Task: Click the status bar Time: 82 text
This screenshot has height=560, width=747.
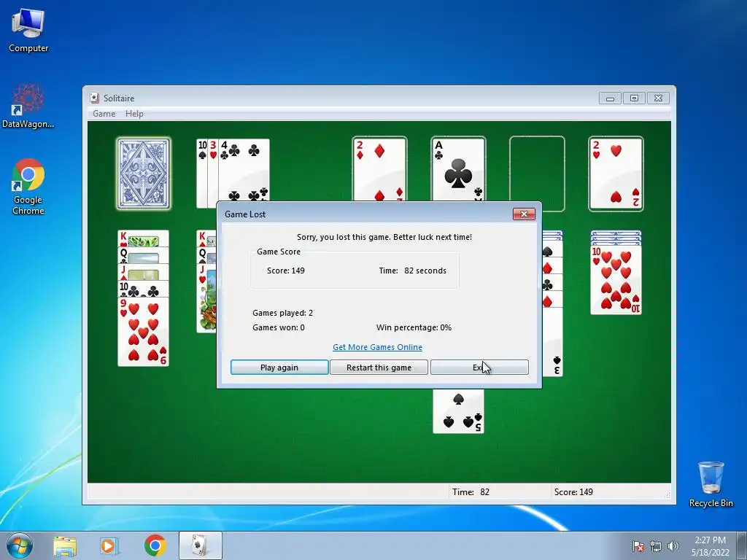Action: click(471, 492)
